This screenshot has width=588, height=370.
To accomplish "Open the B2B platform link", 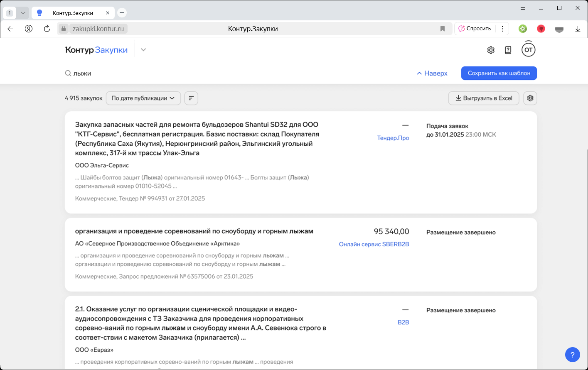I will 403,322.
